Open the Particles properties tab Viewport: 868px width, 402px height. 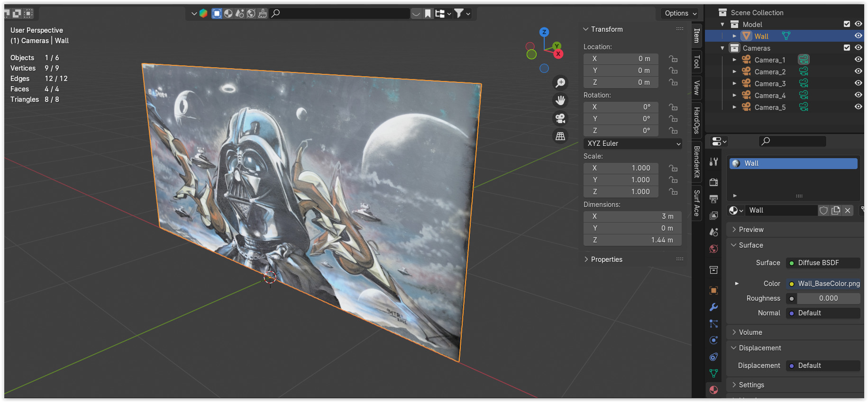coord(713,323)
